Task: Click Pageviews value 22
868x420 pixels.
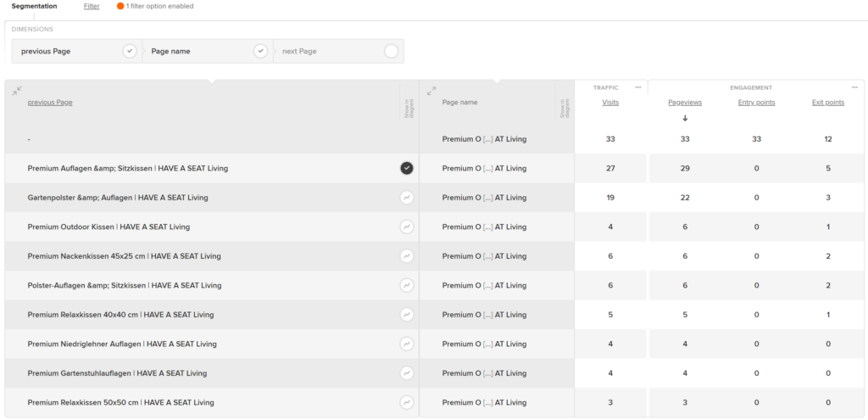Action: click(x=685, y=197)
